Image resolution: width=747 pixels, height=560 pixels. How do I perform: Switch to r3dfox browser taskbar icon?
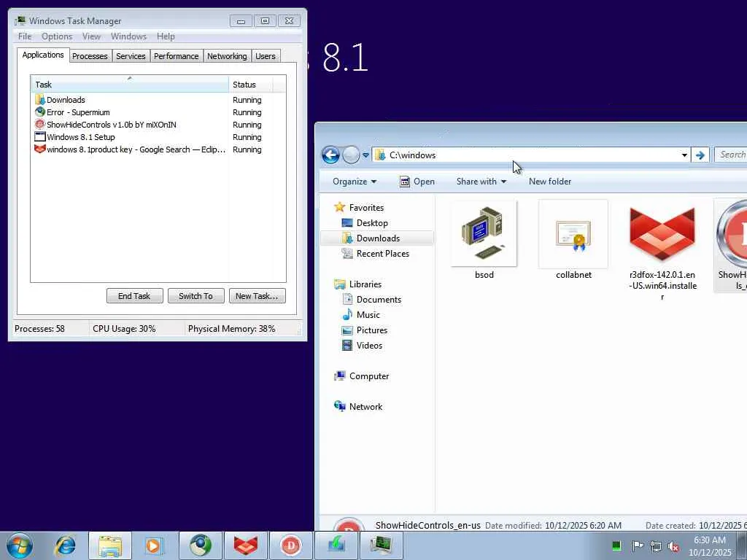pos(246,545)
